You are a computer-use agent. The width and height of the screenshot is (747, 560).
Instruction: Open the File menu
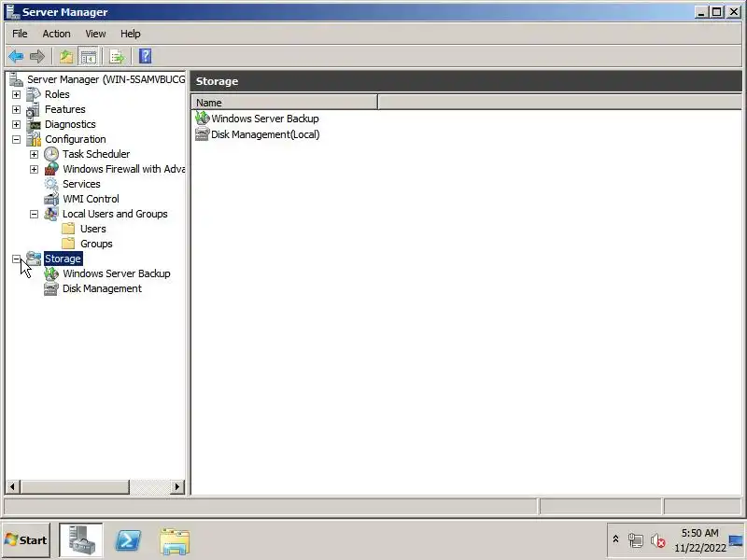tap(20, 34)
